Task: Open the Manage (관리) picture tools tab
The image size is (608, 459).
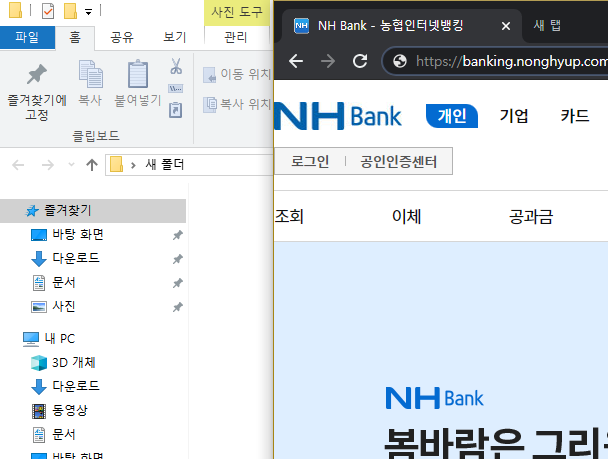Action: (236, 38)
